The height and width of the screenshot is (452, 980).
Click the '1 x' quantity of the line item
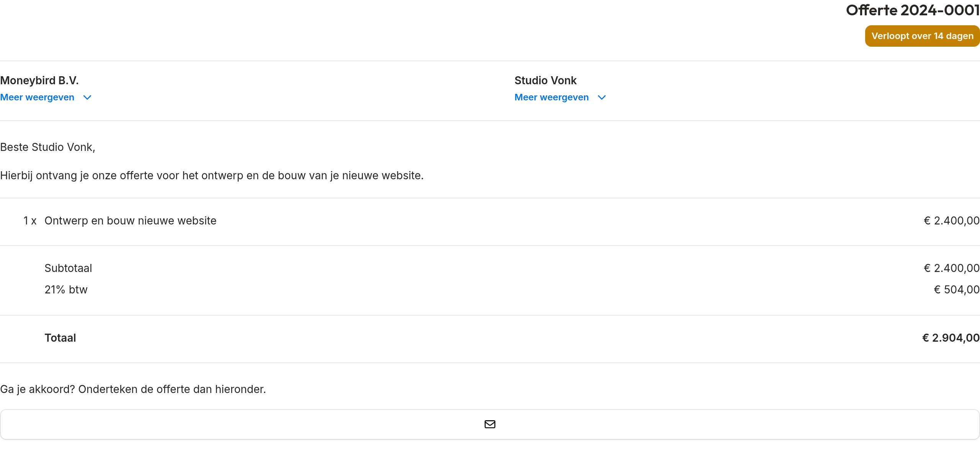point(30,221)
